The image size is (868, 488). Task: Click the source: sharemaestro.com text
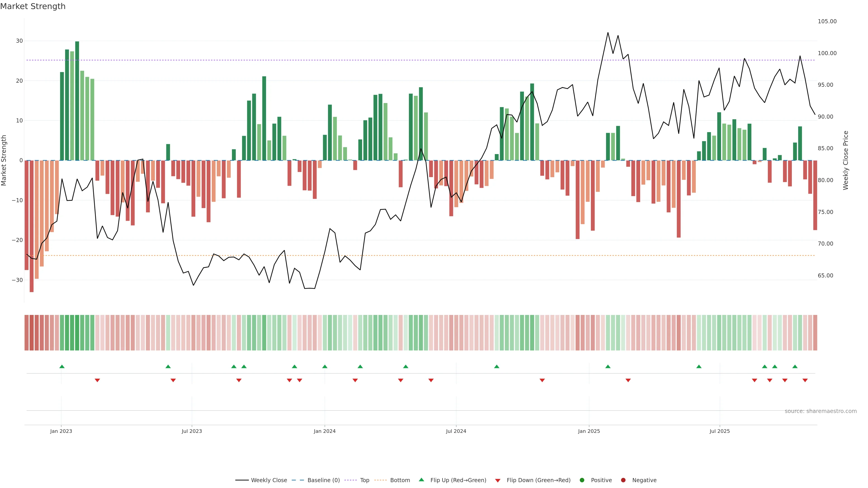coord(821,411)
